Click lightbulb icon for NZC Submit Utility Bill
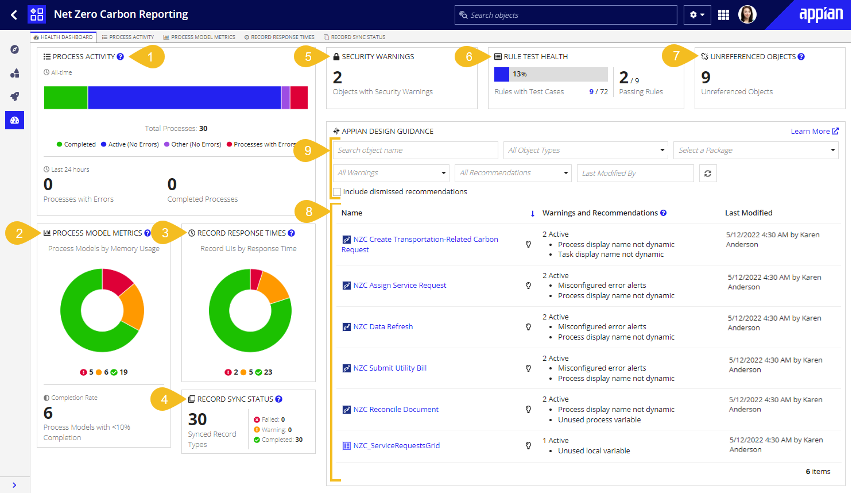Image resolution: width=868 pixels, height=493 pixels. point(528,368)
